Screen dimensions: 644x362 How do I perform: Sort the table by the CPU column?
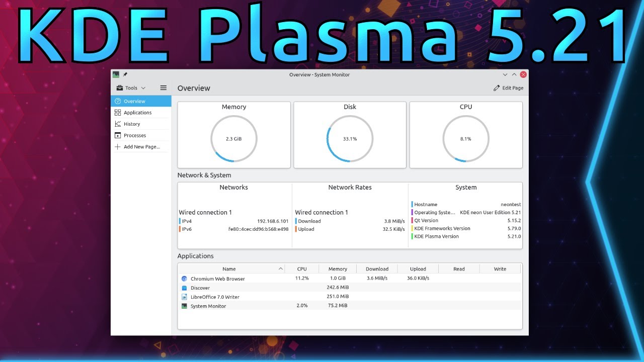pos(302,269)
